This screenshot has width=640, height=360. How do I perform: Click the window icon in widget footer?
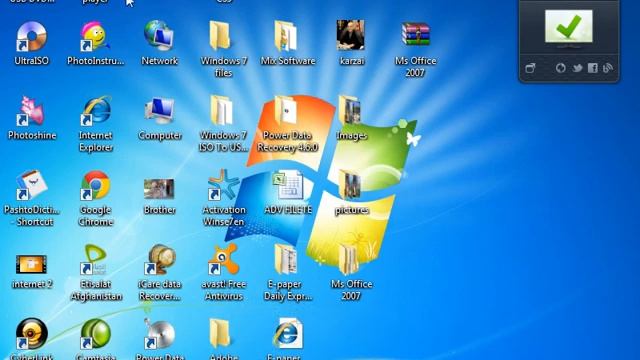coord(530,68)
